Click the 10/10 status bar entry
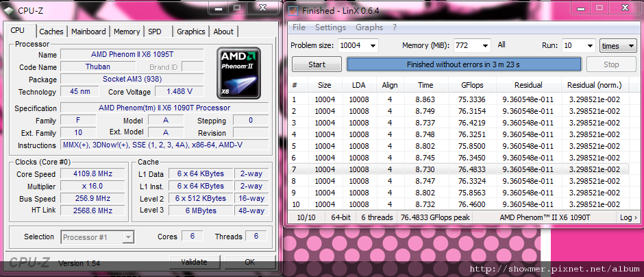Viewport: 644px width, 277px height. pyautogui.click(x=306, y=217)
